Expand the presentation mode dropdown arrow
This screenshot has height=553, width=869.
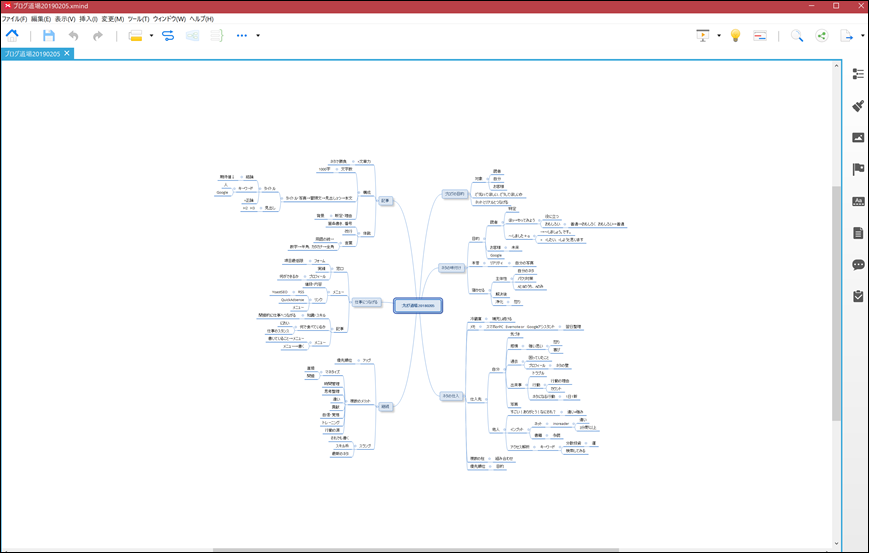coord(719,35)
